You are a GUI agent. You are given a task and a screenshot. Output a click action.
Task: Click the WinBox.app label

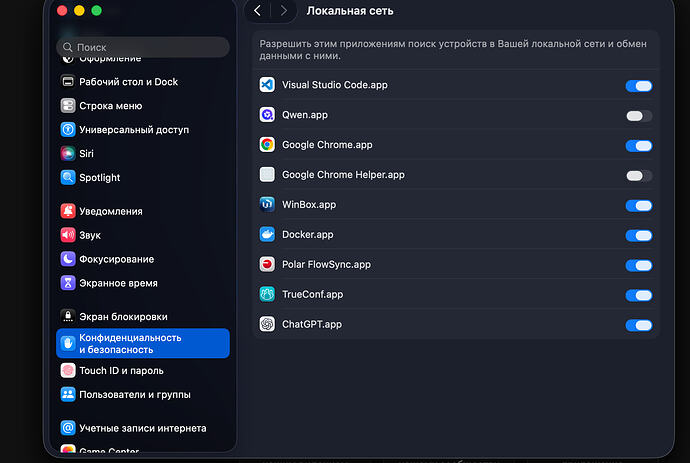pos(309,205)
